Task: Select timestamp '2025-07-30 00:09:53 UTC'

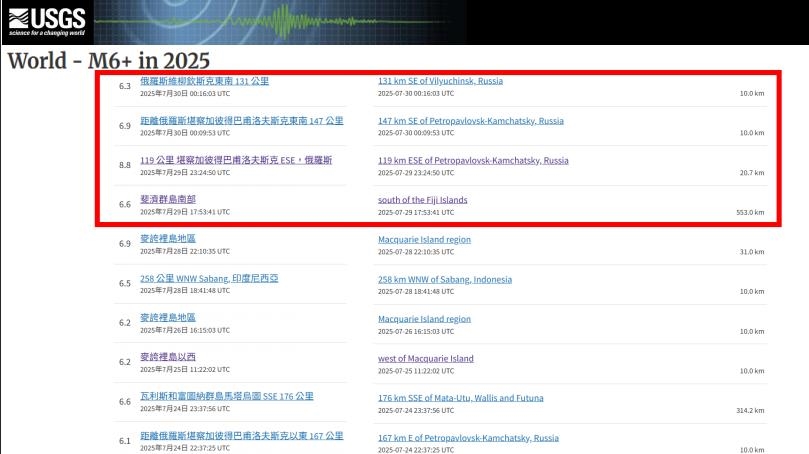Action: coord(416,133)
